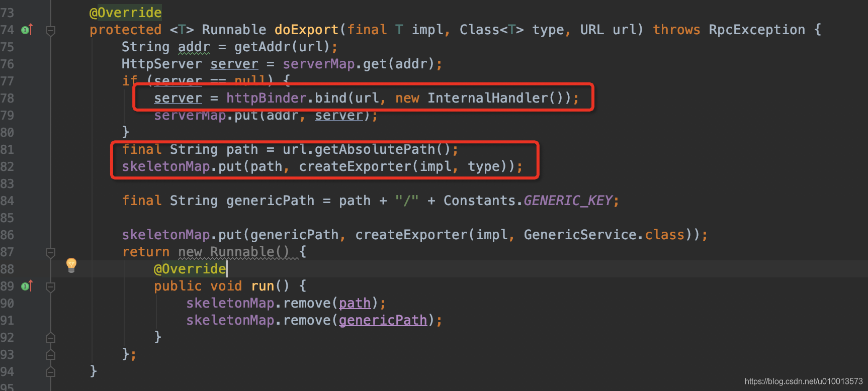Image resolution: width=868 pixels, height=391 pixels.
Task: Click the GENERIC_KEY constant
Action: tap(568, 201)
